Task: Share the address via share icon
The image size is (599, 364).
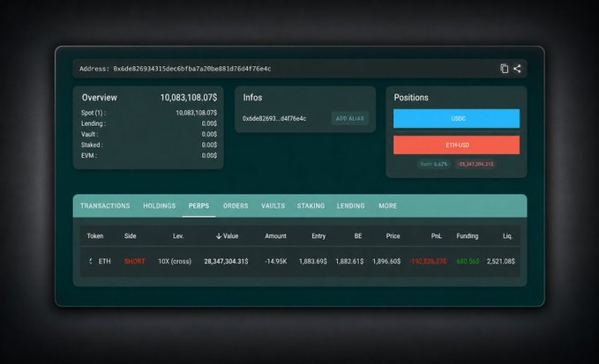Action: tap(517, 68)
